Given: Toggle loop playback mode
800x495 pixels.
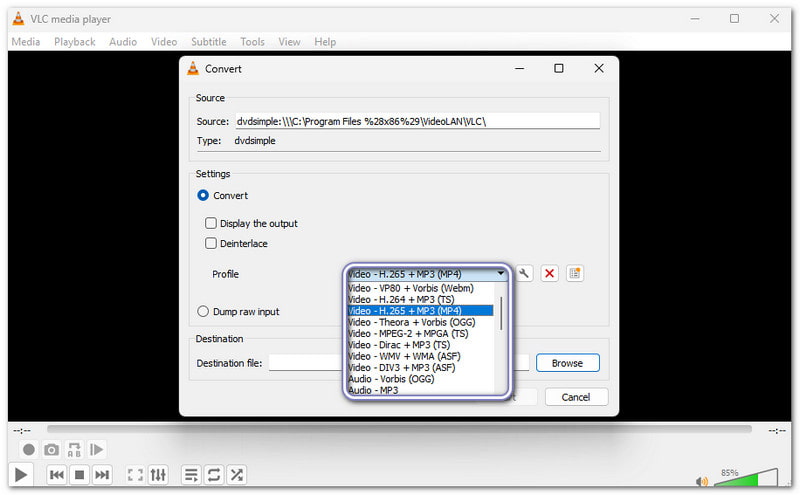Looking at the screenshot, I should click(213, 475).
